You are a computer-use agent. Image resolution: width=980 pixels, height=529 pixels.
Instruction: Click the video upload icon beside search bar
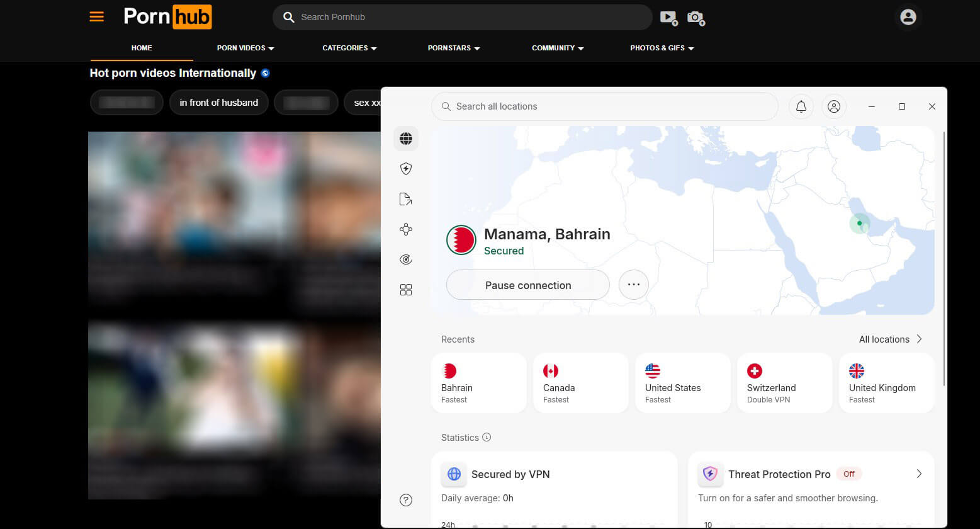pyautogui.click(x=668, y=18)
